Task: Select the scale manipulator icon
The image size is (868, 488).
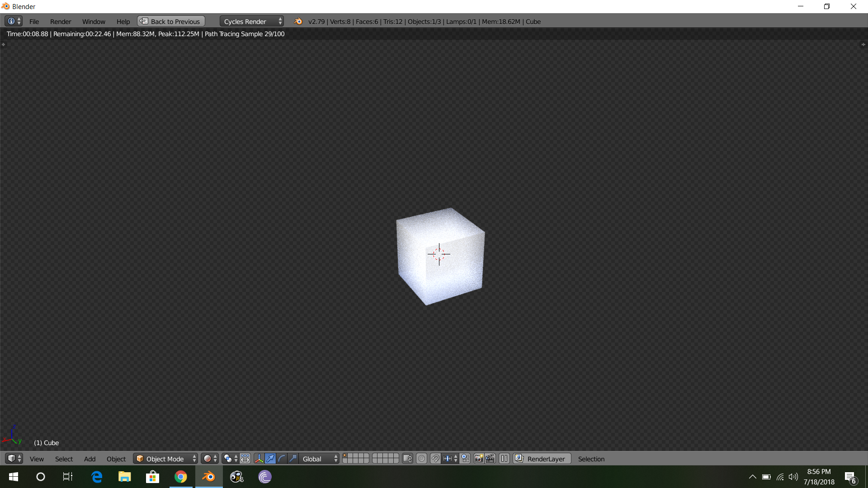Action: tap(293, 459)
